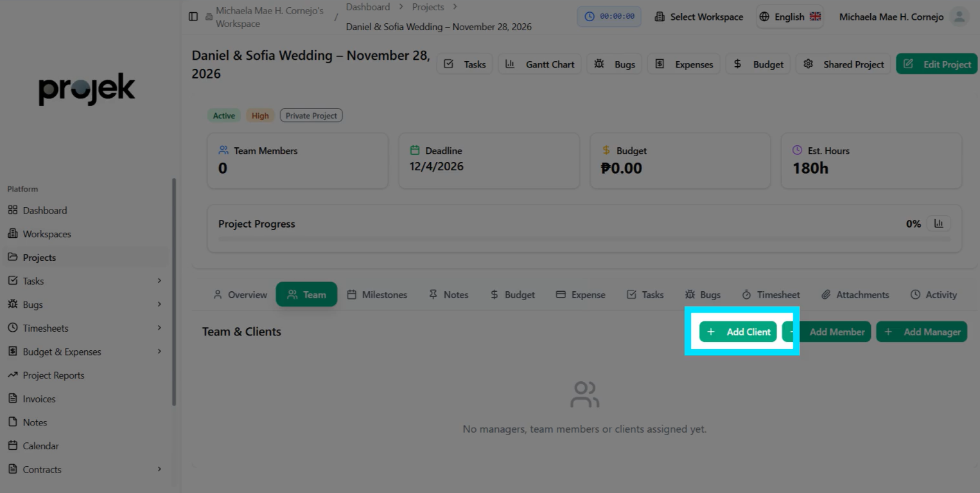Open Shared Project settings
Screen dimensions: 980x493
(843, 64)
